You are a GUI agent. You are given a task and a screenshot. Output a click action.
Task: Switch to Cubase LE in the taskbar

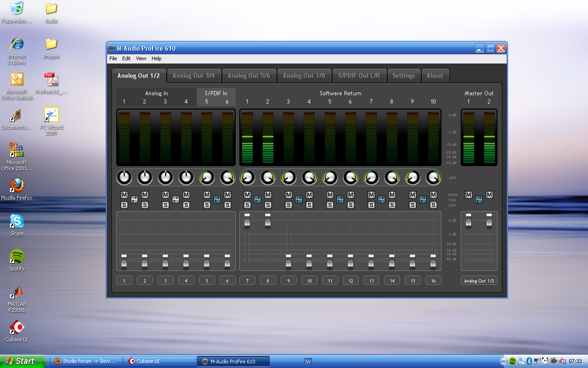point(160,361)
